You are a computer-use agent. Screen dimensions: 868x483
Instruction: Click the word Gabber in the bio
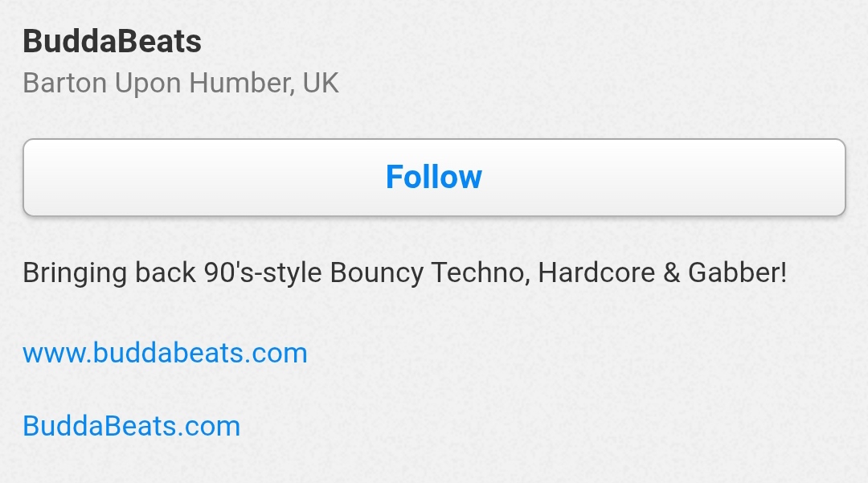pos(736,273)
